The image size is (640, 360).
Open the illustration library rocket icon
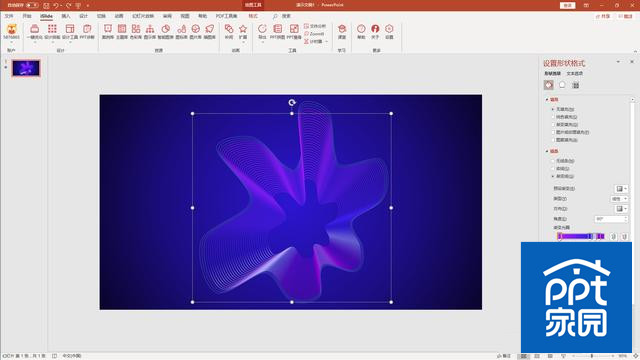coord(209,29)
